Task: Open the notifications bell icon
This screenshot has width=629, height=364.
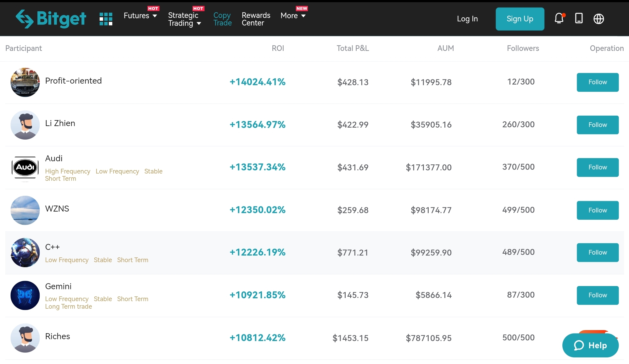Action: tap(559, 19)
